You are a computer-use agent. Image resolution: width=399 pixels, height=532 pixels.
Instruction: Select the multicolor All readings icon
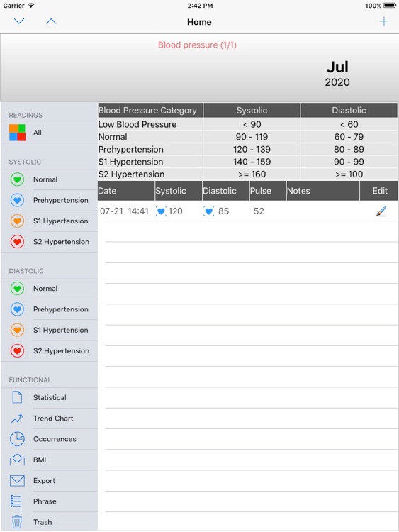click(x=17, y=133)
